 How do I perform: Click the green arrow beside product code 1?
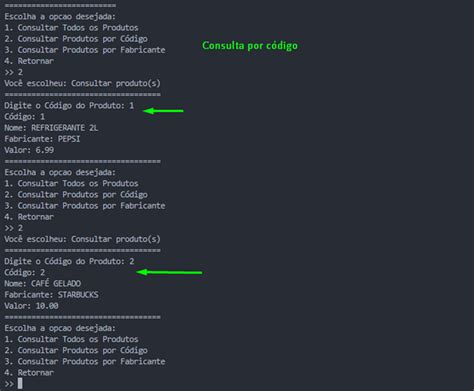click(163, 111)
